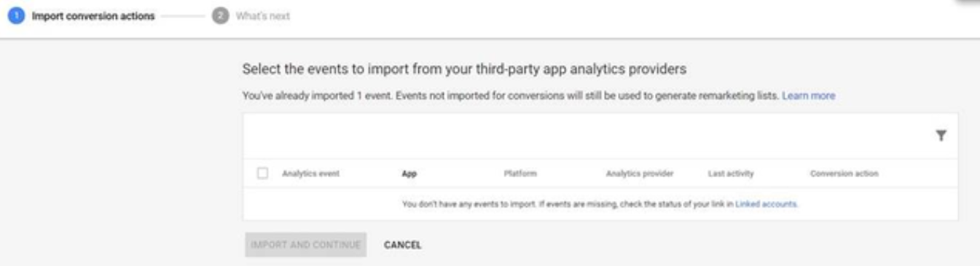Viewport: 980px width, 266px height.
Task: Sort by the Last activity column
Action: tap(731, 173)
